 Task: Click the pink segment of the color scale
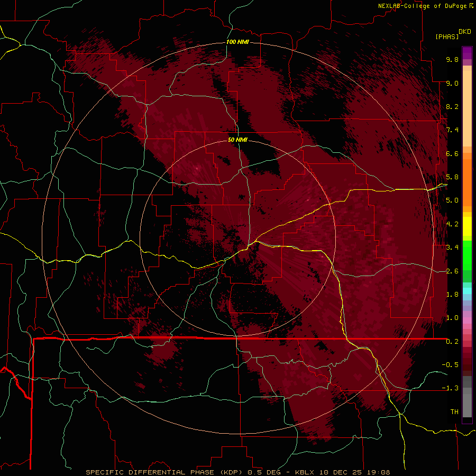(467, 320)
